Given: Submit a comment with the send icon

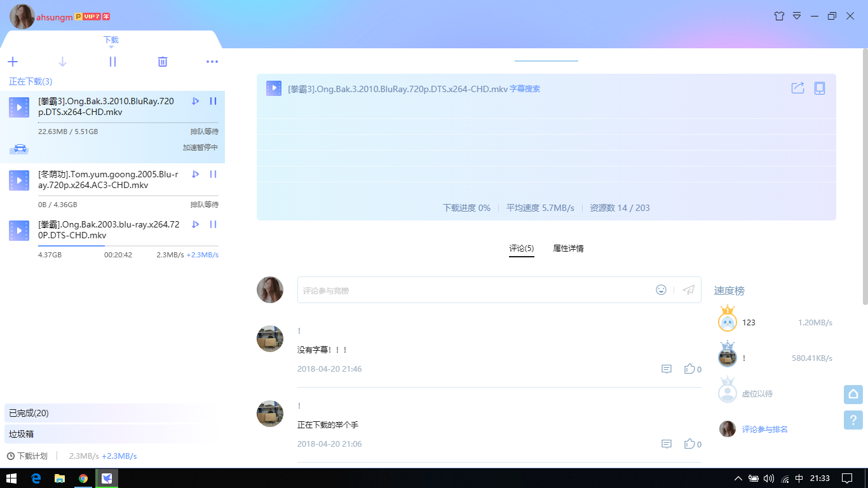Looking at the screenshot, I should 688,290.
